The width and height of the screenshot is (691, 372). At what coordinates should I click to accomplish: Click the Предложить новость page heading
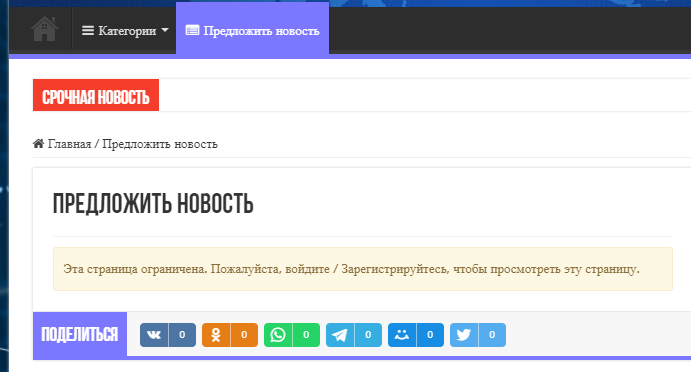[153, 204]
